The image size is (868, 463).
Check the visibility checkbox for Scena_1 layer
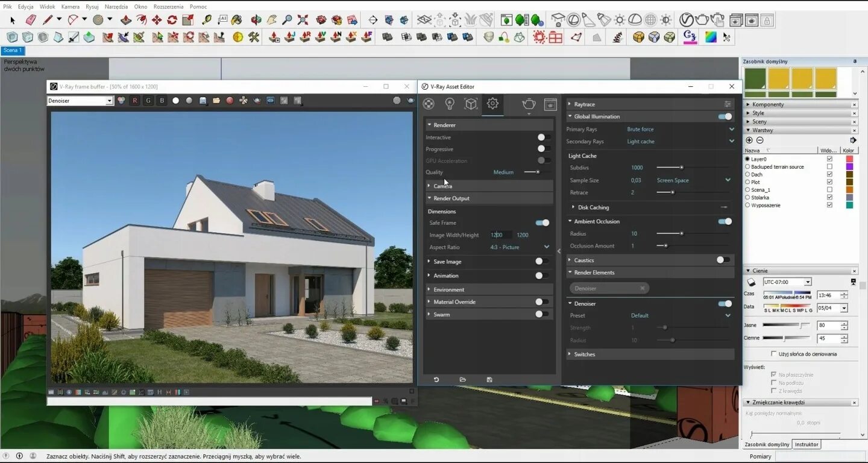(x=829, y=189)
